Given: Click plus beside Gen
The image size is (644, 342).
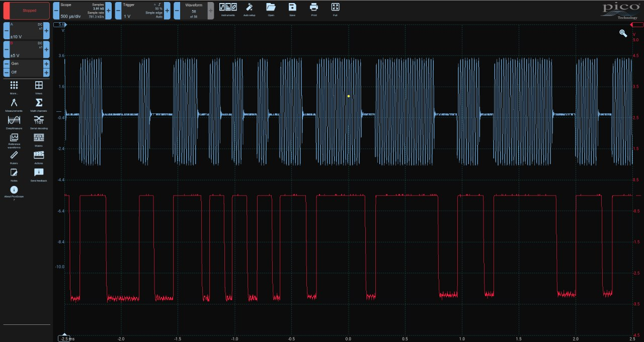Looking at the screenshot, I should (46, 64).
